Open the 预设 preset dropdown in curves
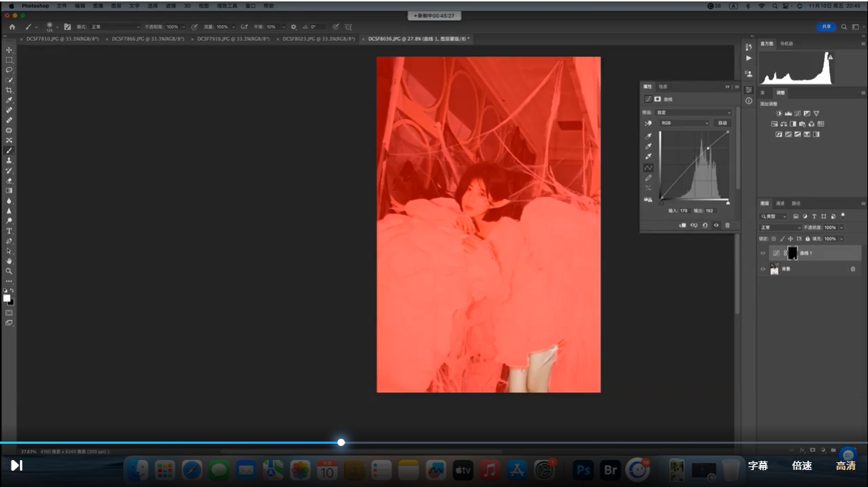868x487 pixels. (693, 112)
